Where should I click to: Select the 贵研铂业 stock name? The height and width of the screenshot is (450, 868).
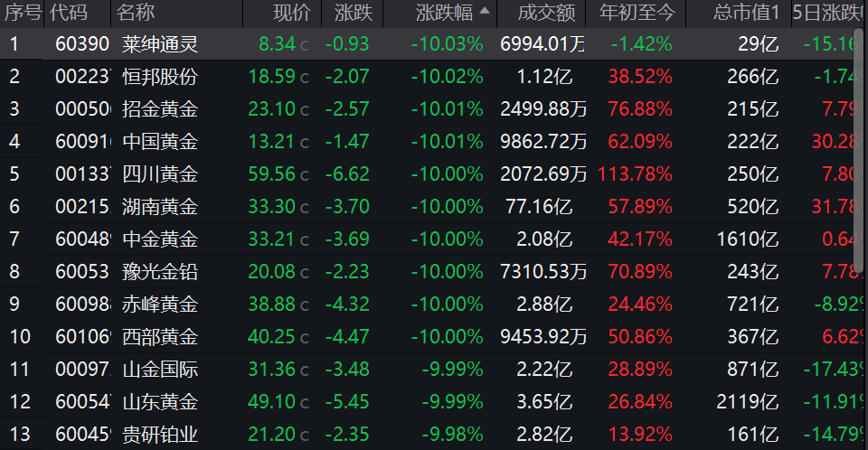(160, 435)
